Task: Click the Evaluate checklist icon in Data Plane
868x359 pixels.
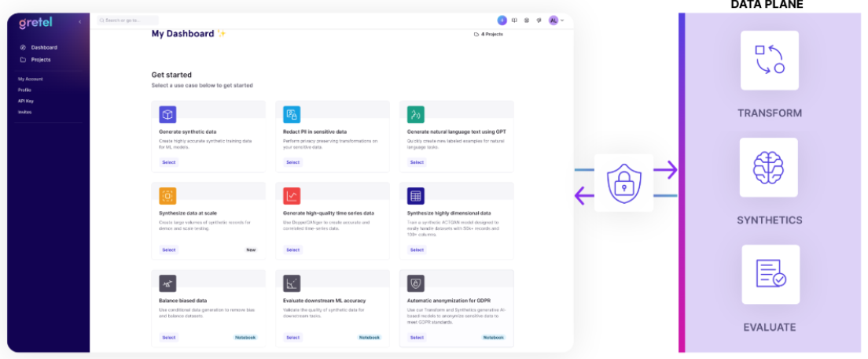Action: coord(771,274)
